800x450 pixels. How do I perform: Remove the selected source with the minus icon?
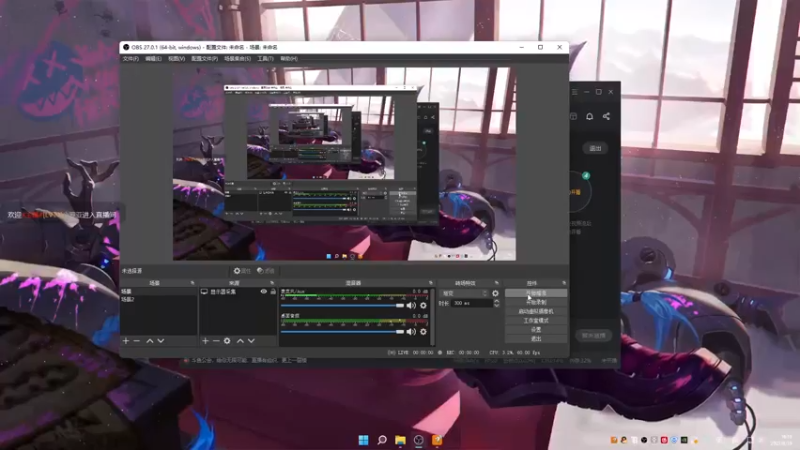pos(216,341)
